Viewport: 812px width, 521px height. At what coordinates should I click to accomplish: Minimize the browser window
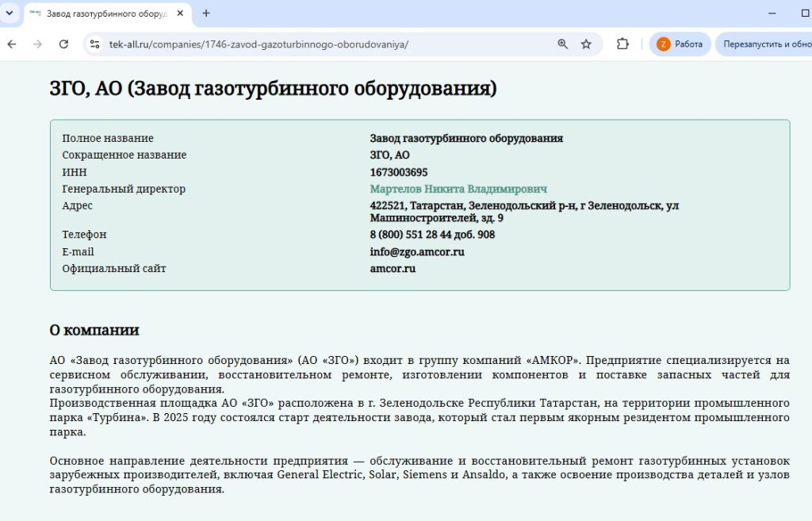(x=772, y=13)
